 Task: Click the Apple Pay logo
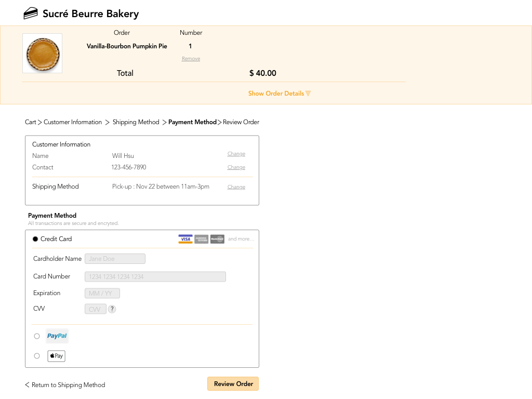(56, 356)
